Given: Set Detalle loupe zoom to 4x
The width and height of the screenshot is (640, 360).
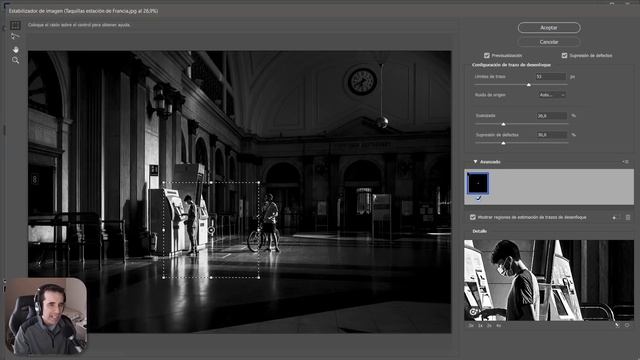Looking at the screenshot, I should click(498, 326).
